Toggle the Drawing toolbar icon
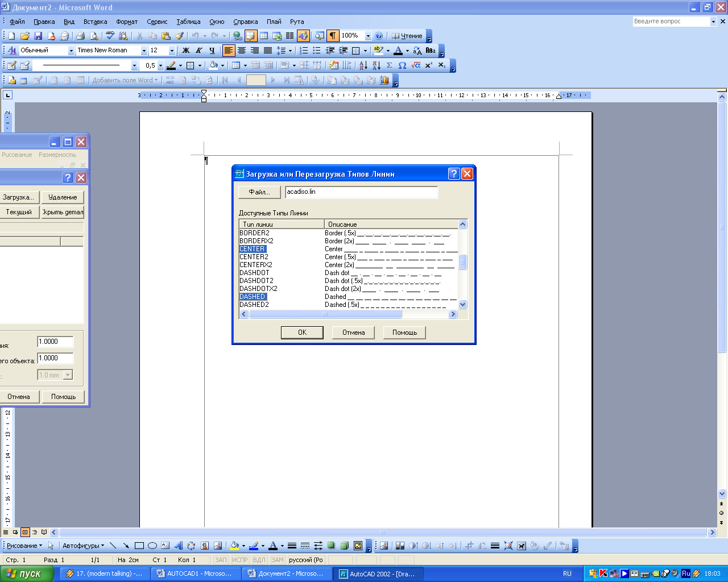Image resolution: width=728 pixels, height=582 pixels. pyautogui.click(x=303, y=36)
